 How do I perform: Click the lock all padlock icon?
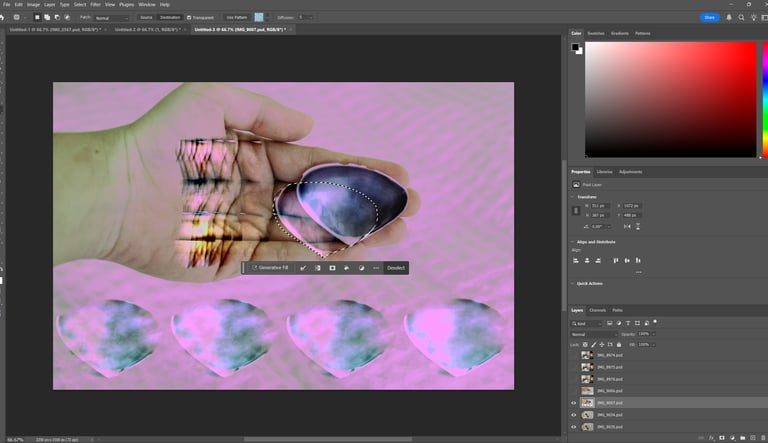621,343
